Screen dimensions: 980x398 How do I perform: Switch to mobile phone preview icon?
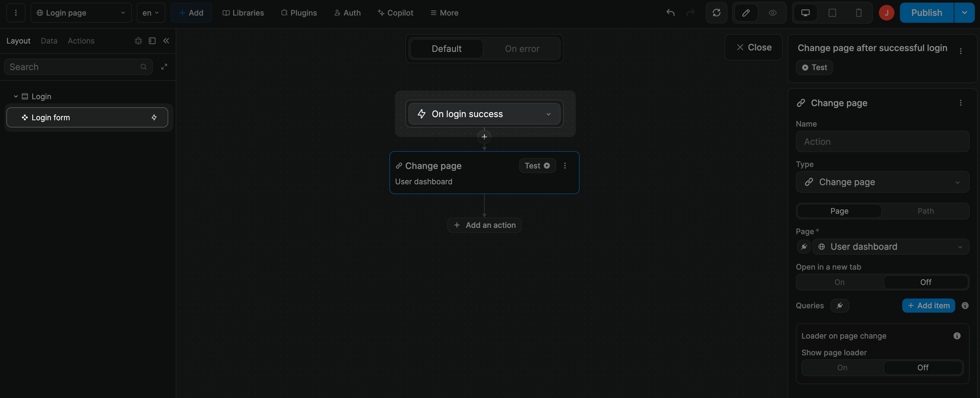pyautogui.click(x=859, y=13)
